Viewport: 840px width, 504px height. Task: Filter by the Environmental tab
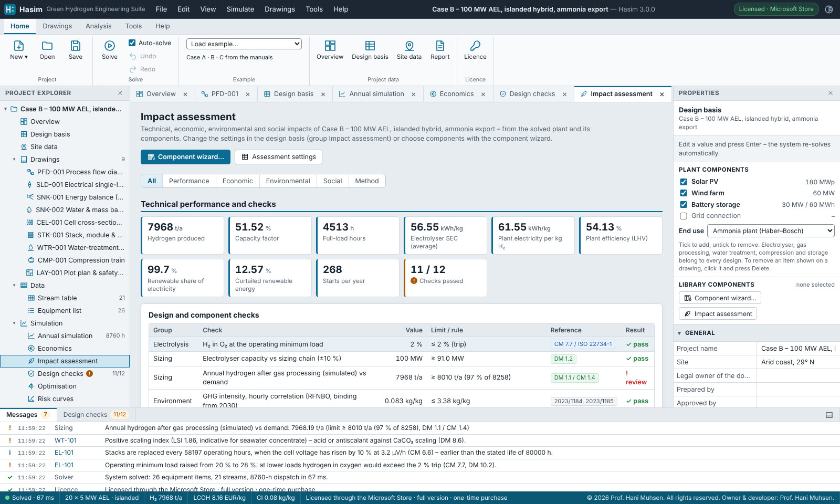[x=288, y=181]
